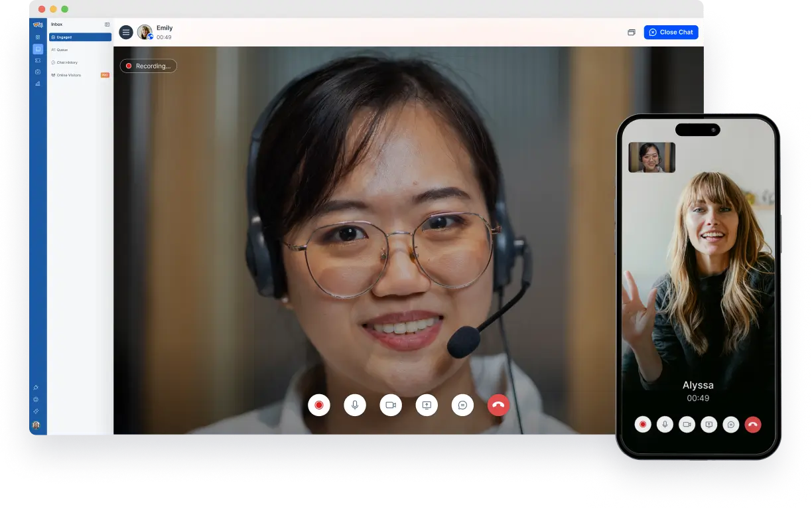Image resolution: width=812 pixels, height=509 pixels.
Task: Open Online Visitors marked with PRO badge
Action: 68,75
